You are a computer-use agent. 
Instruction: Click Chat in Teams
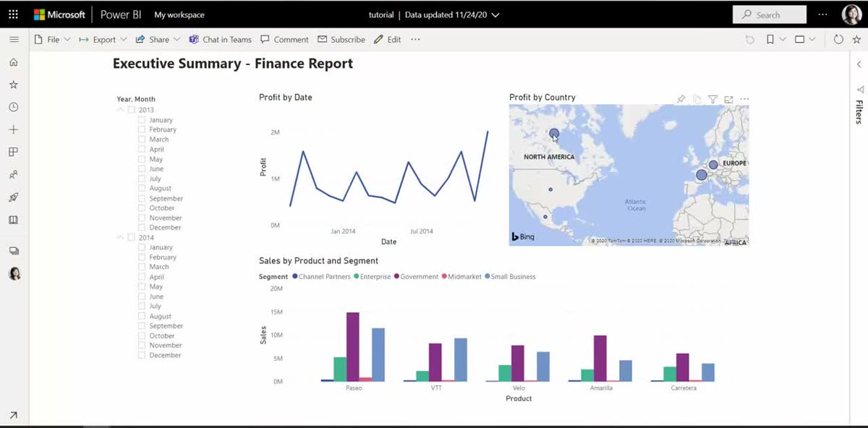coord(220,40)
